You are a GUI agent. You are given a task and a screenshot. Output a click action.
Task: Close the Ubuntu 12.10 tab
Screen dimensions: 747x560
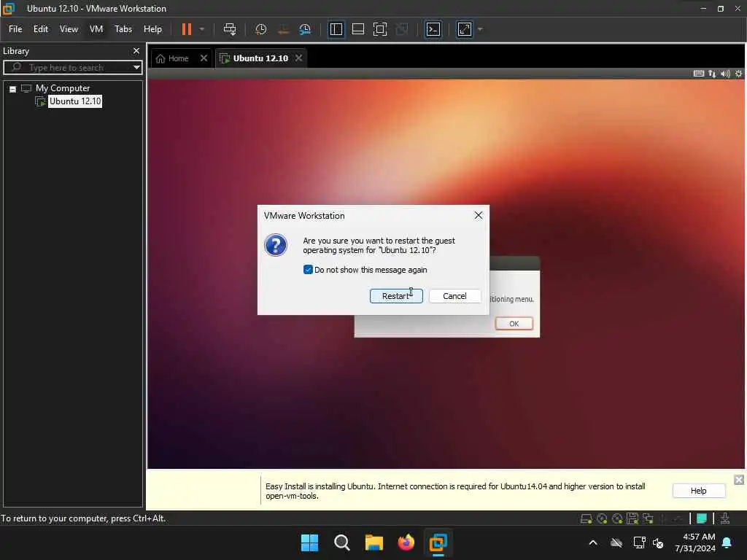click(x=298, y=58)
